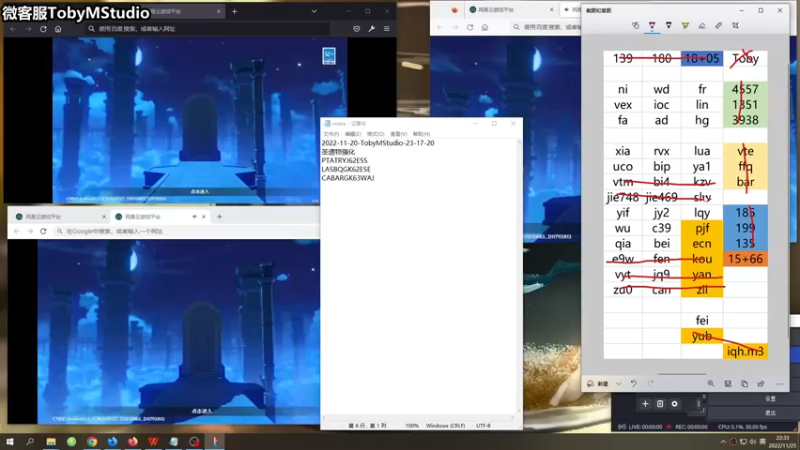The height and width of the screenshot is (450, 800).
Task: Open the zoom control in Snip & Sketch
Action: [x=711, y=384]
